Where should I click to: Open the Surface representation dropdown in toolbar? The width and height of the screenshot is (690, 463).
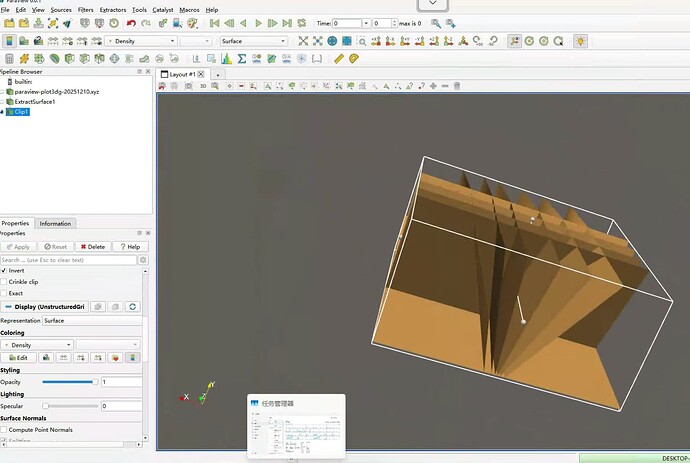coord(253,41)
